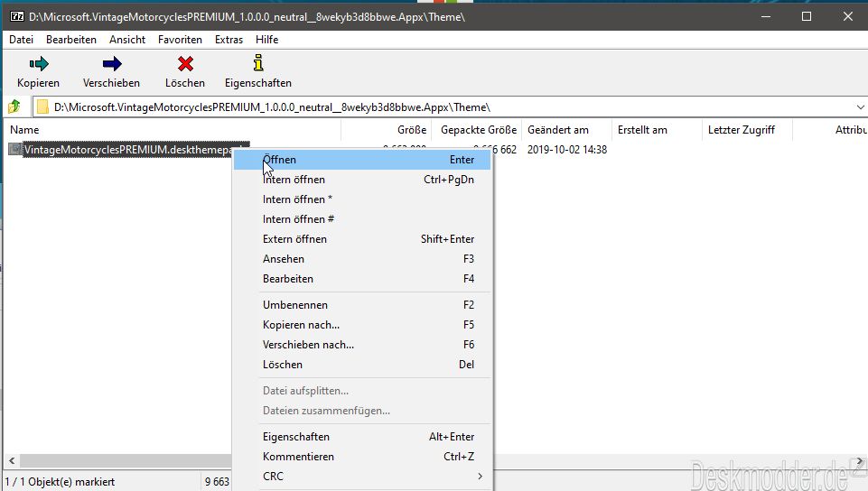The image size is (868, 491).
Task: Click the Verschieben arrow icon
Action: [x=112, y=64]
